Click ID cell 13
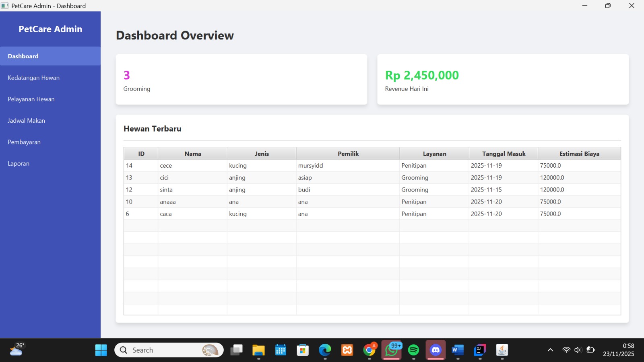The height and width of the screenshot is (362, 644). pos(141,178)
